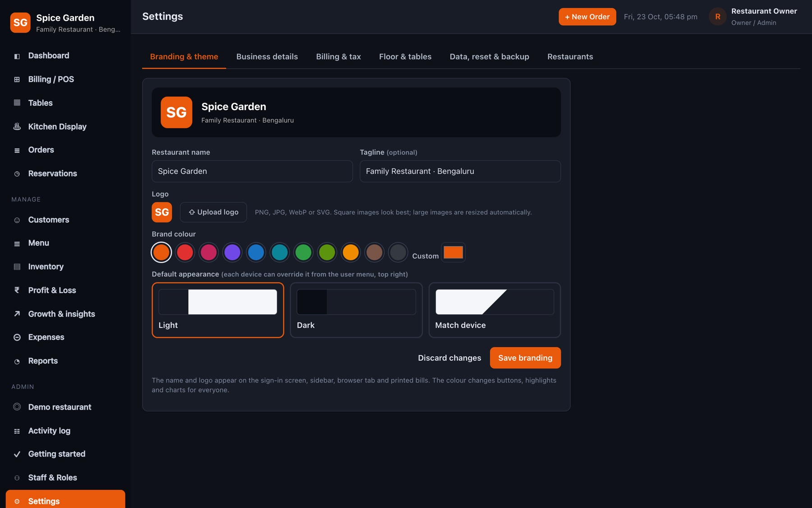
Task: Pick the purple brand colour swatch
Action: pyautogui.click(x=232, y=252)
